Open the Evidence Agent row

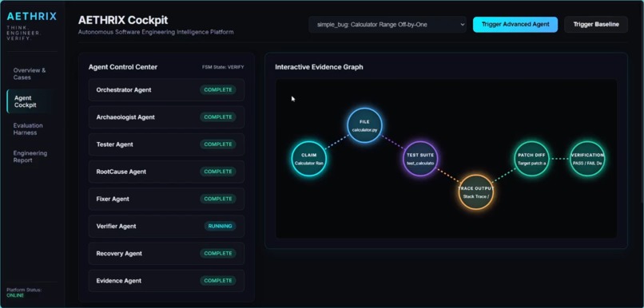click(166, 281)
